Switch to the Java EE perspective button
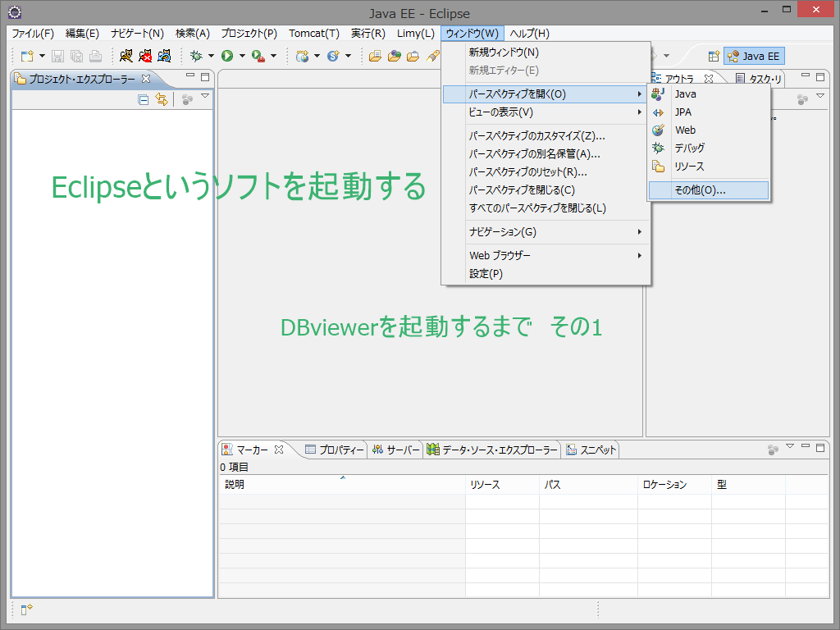The width and height of the screenshot is (840, 630). [755, 56]
